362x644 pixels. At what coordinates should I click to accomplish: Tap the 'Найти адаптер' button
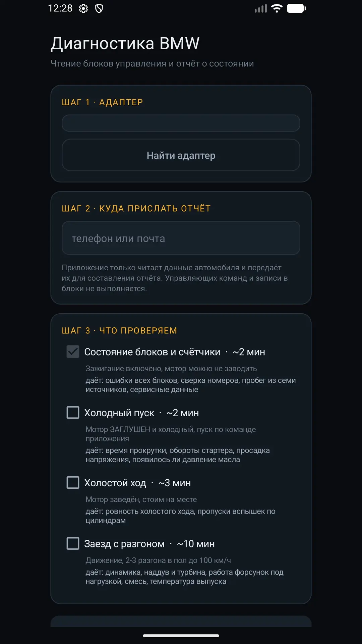(181, 155)
